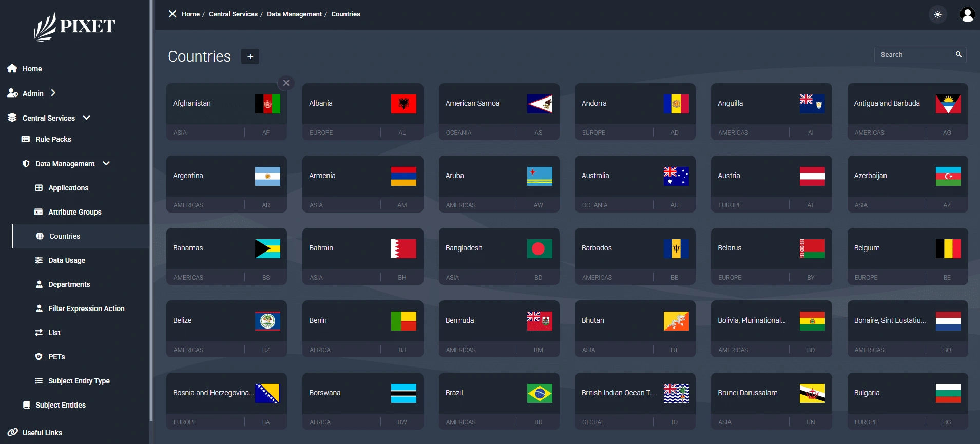The width and height of the screenshot is (980, 444).
Task: Open Rule Packs in sidebar
Action: click(53, 139)
